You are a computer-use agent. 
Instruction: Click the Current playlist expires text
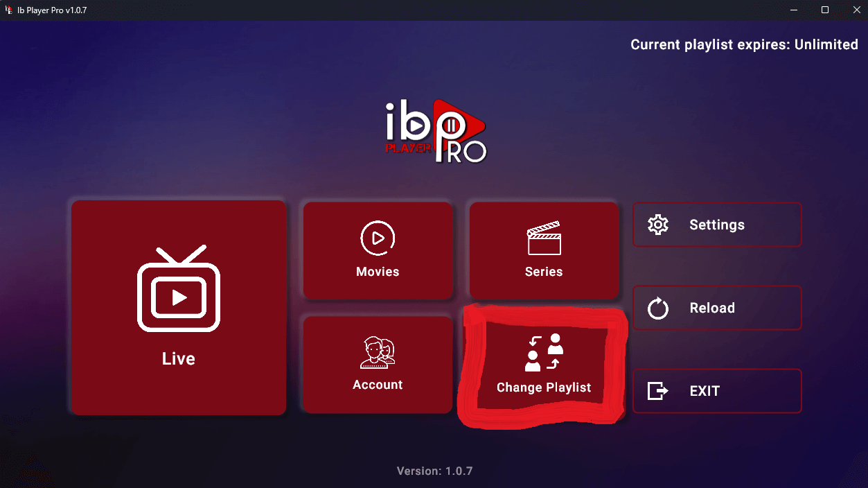tap(744, 44)
